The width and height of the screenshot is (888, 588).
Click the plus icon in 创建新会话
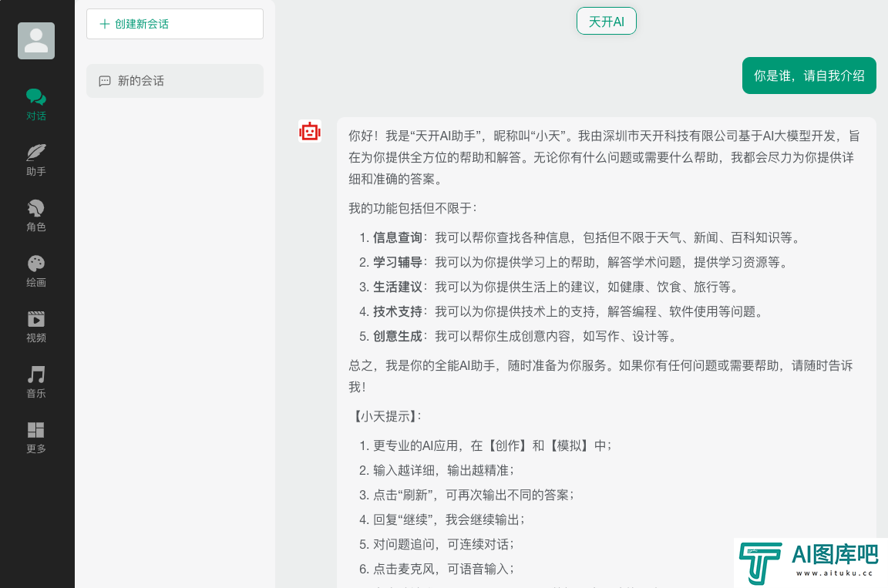(104, 24)
